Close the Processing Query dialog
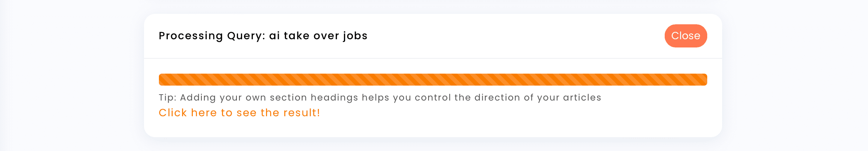868x151 pixels. click(685, 36)
